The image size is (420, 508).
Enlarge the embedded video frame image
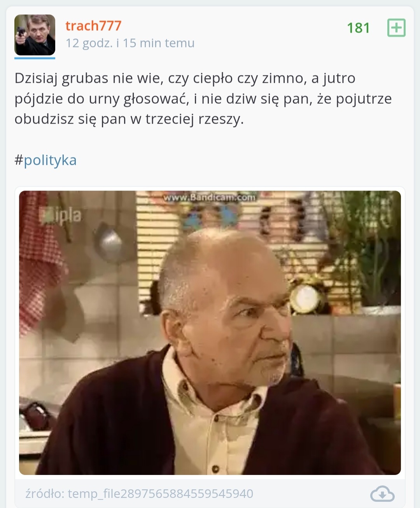[x=210, y=333]
